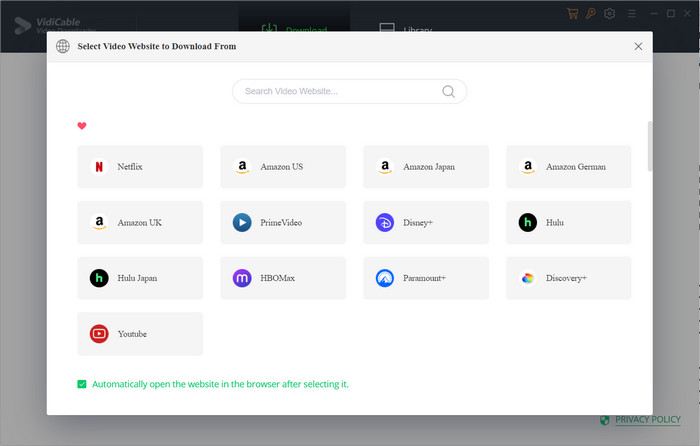Choose the Paramount+ mountain icon

pyautogui.click(x=385, y=278)
